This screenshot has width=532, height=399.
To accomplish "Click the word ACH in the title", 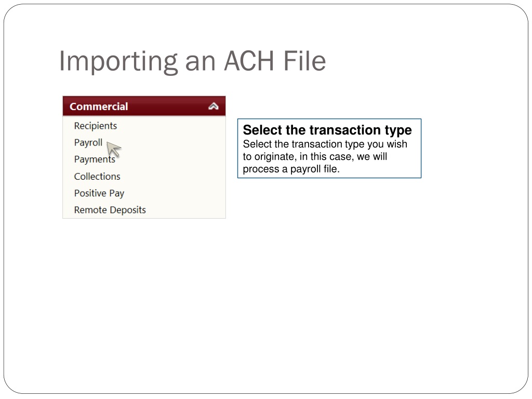I will click(249, 61).
